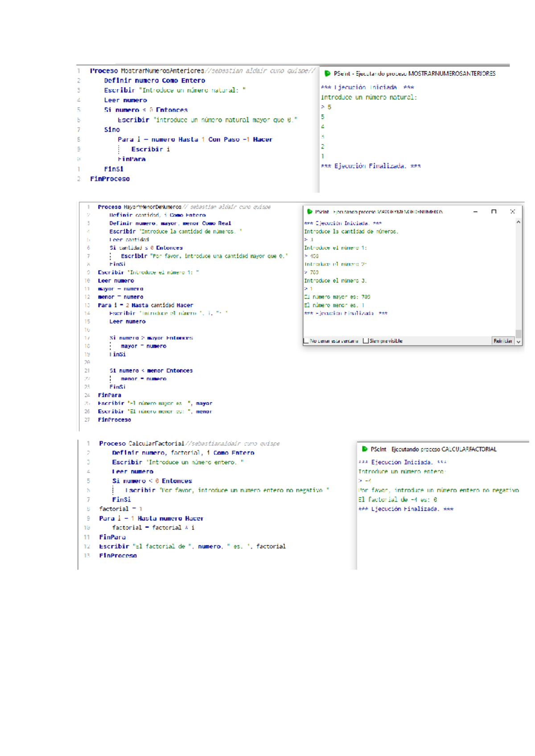This screenshot has height=756, width=535.
Task: Click the "Proceso MostrarNumerosAnteriores" code line
Action: pyautogui.click(x=203, y=71)
